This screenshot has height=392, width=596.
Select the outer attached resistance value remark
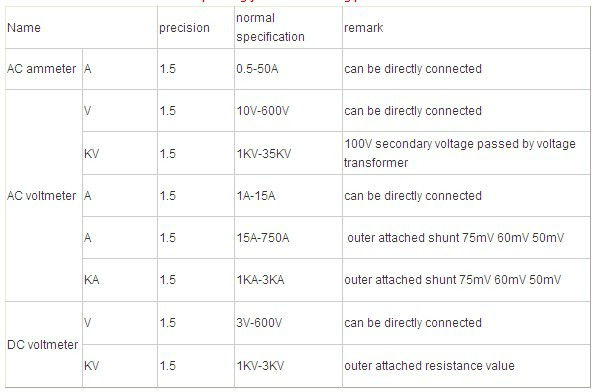tap(429, 366)
